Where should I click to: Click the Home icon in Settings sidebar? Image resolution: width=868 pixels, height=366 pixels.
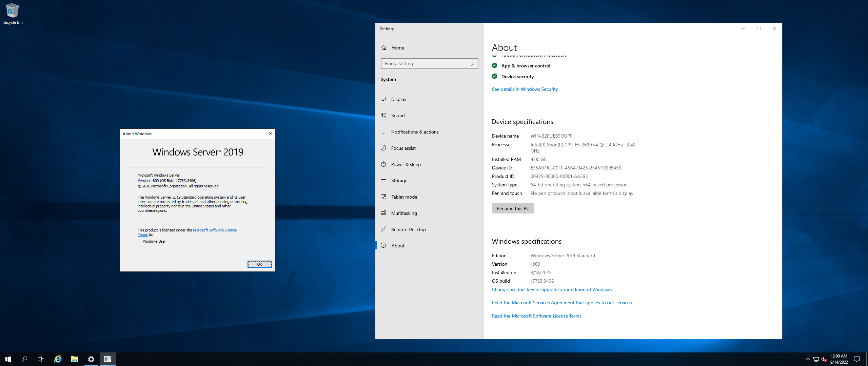pyautogui.click(x=384, y=48)
